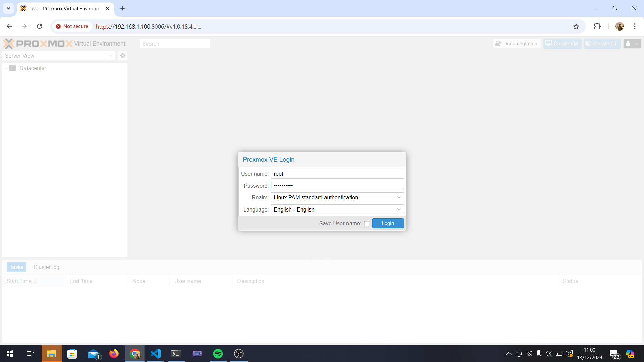Switch to the Tasks tab
Image resolution: width=644 pixels, height=362 pixels.
coord(16,267)
